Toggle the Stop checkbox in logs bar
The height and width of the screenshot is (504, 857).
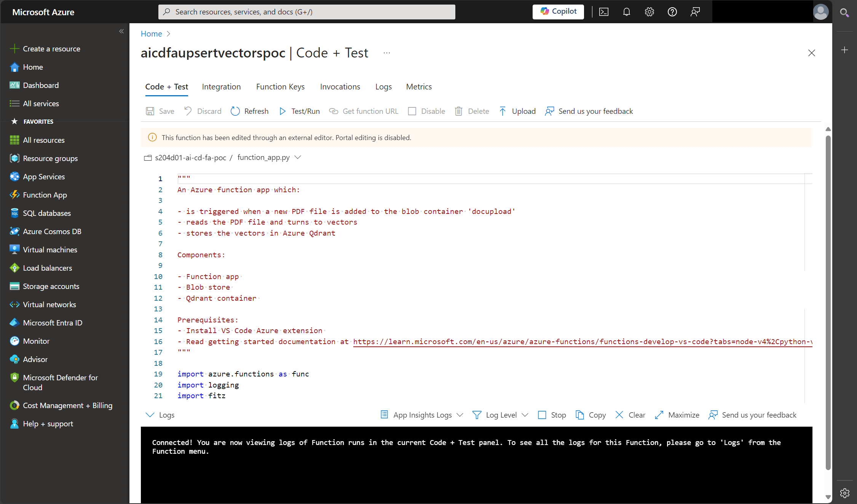point(542,415)
